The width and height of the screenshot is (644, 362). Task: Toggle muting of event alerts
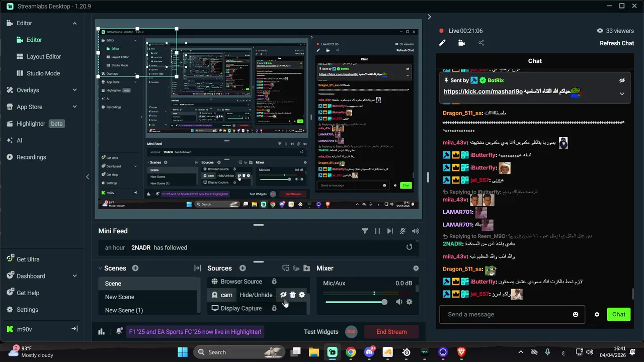coord(403,231)
